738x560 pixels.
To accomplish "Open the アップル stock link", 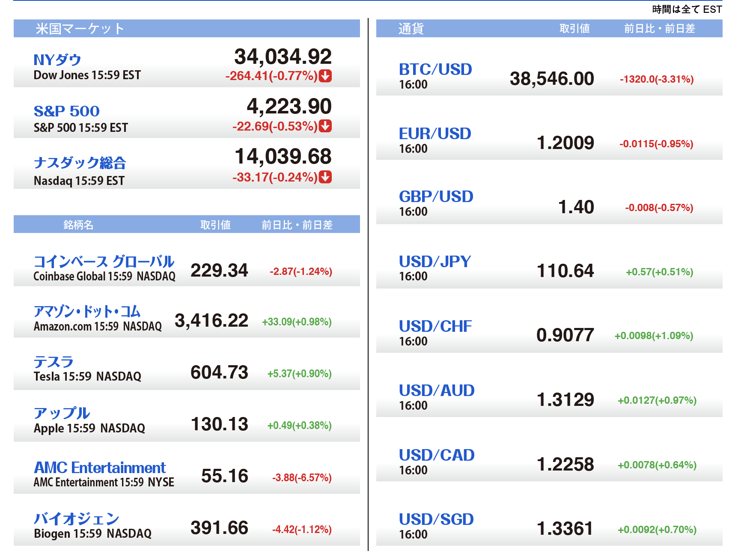I will coord(62,413).
